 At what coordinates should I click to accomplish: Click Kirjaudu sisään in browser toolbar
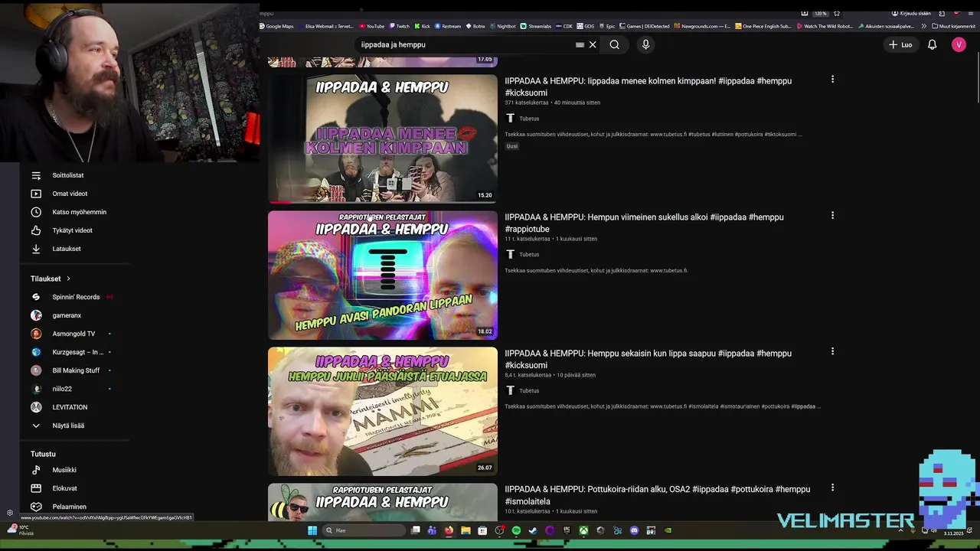click(x=911, y=13)
